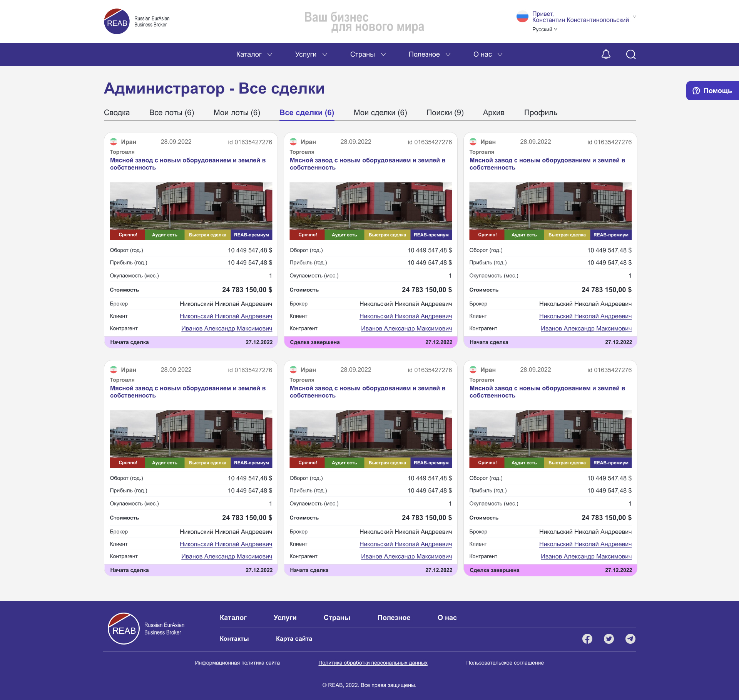
Task: Click the REAB logo in footer
Action: click(124, 628)
